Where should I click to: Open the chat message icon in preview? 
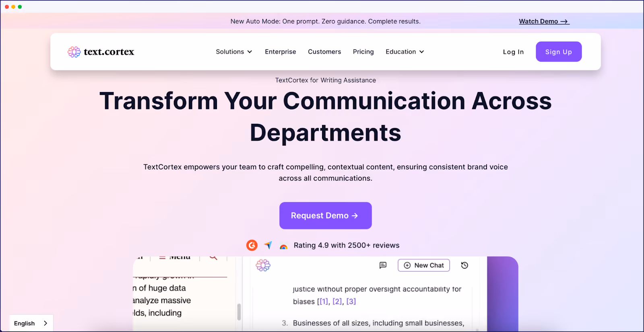[x=383, y=265]
